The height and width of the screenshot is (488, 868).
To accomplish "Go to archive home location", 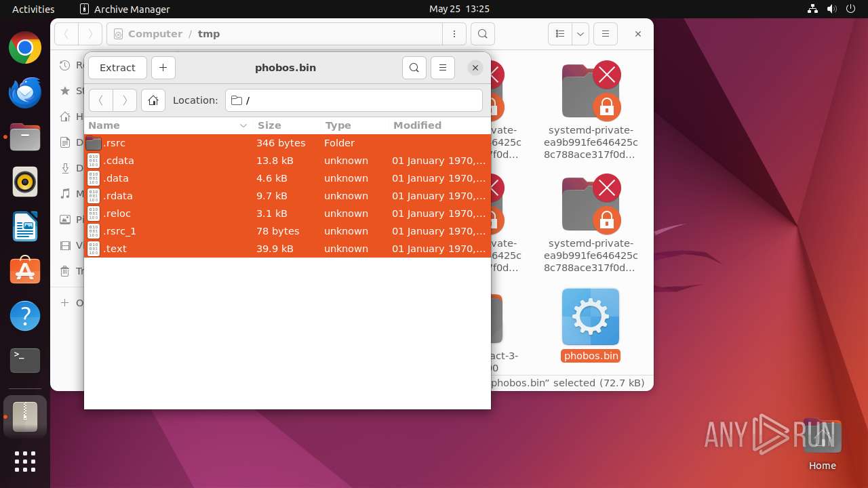I will (153, 100).
